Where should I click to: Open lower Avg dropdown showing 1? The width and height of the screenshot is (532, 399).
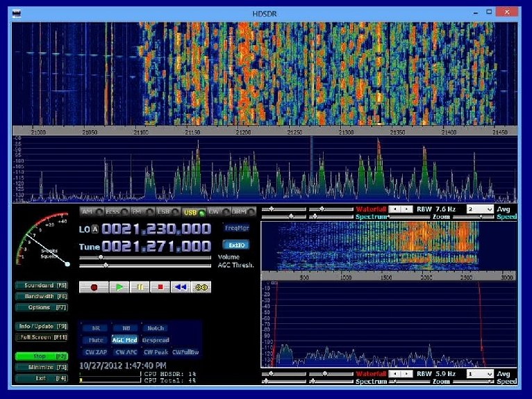(x=480, y=374)
